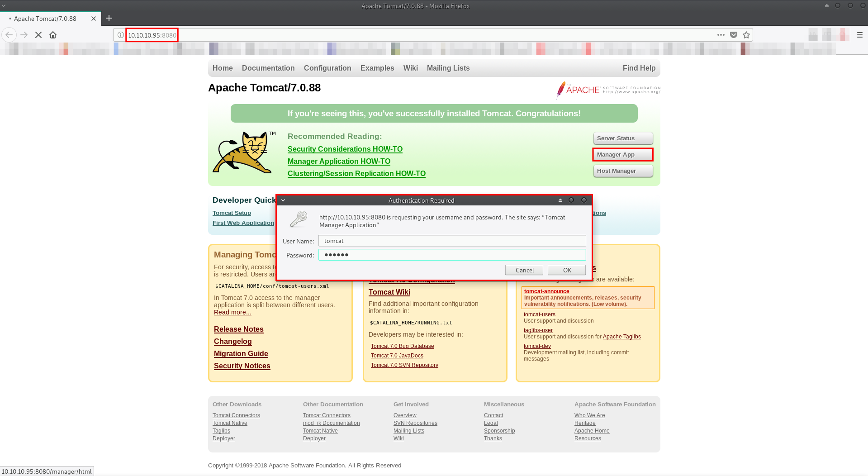The height and width of the screenshot is (476, 868).
Task: Open the Release Notes link
Action: (238, 329)
